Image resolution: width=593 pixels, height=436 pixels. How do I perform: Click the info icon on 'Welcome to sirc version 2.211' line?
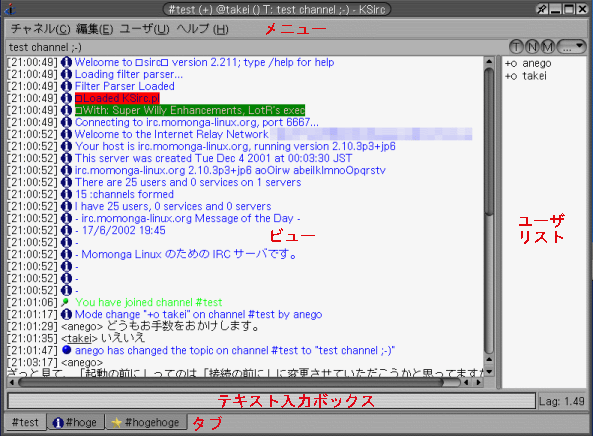[x=66, y=62]
